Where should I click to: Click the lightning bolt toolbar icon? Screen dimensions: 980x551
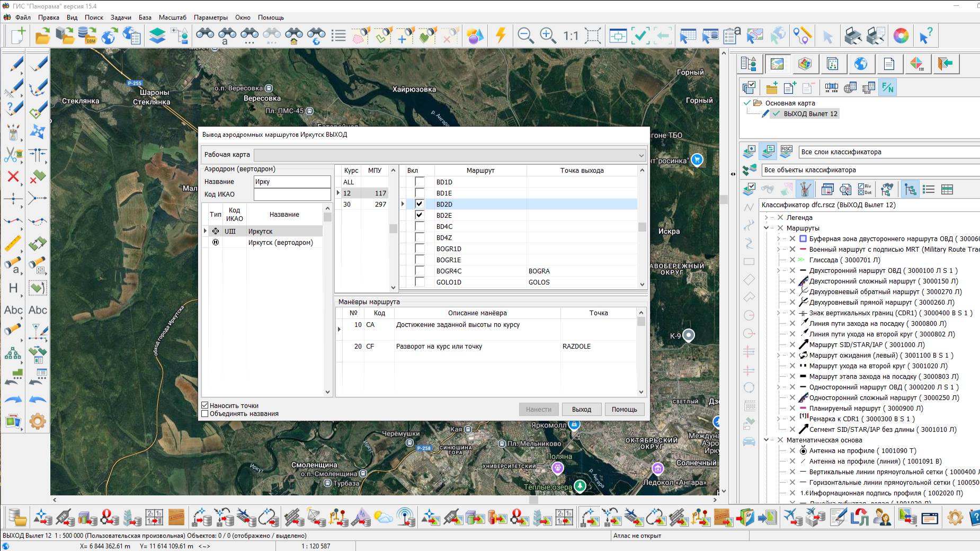tap(501, 35)
